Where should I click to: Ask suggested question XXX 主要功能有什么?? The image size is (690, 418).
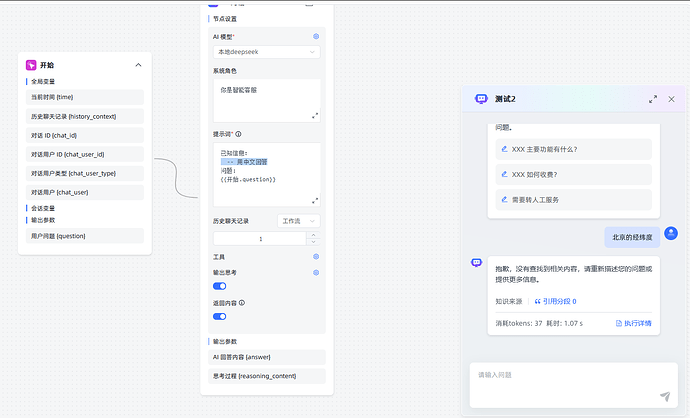coord(573,149)
